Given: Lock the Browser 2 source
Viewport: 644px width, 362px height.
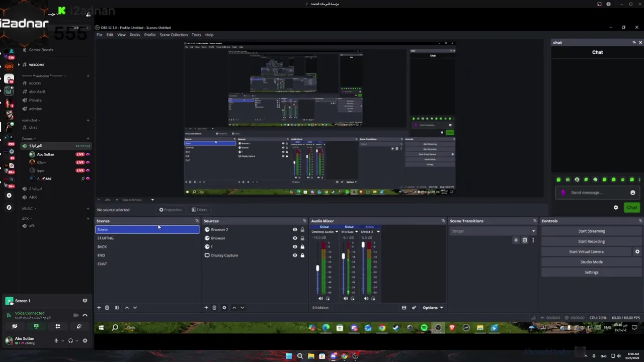Looking at the screenshot, I should [x=302, y=230].
